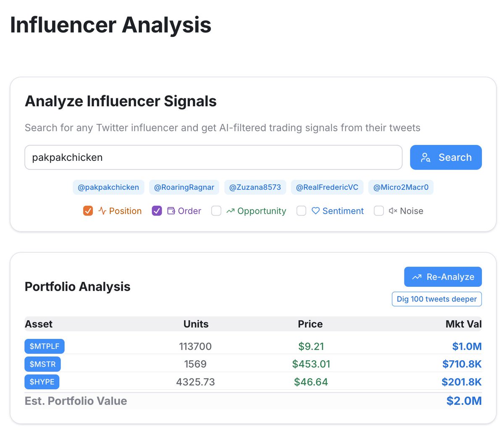The image size is (504, 430).
Task: Enable the Sentiment filter checkbox
Action: [x=301, y=211]
